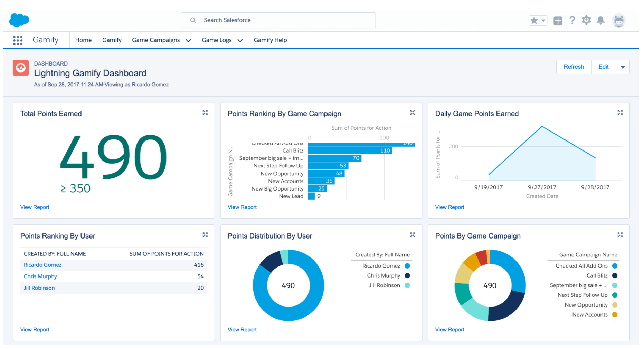This screenshot has height=350, width=644.
Task: Expand the Game Campaigns tab chevron
Action: coord(188,40)
